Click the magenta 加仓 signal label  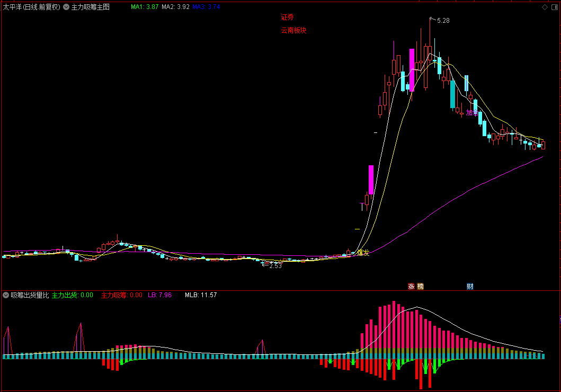(472, 113)
